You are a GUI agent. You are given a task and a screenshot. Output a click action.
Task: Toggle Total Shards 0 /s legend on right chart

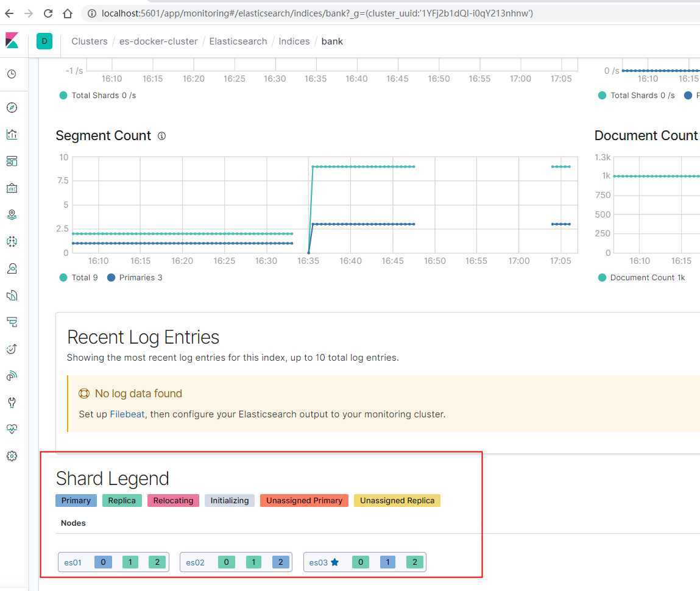[x=637, y=96]
